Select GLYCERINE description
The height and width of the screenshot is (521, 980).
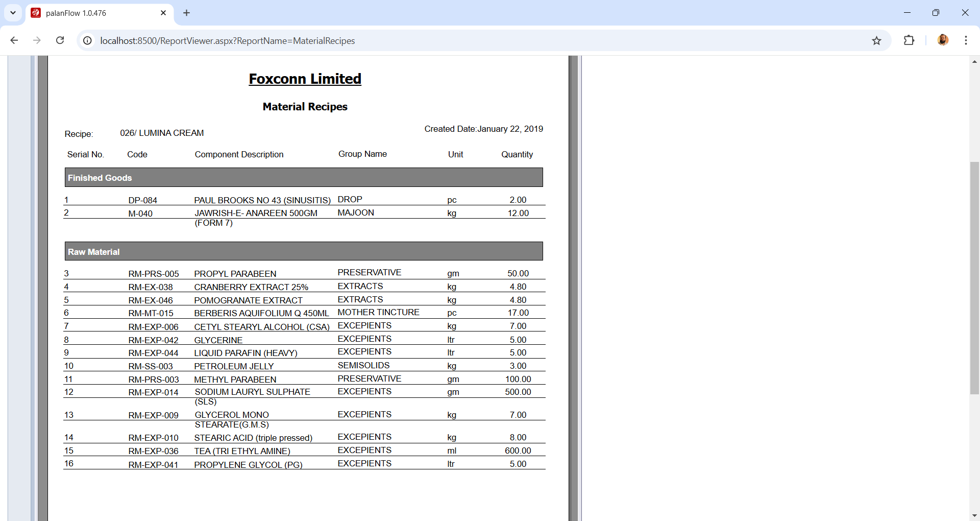click(218, 340)
